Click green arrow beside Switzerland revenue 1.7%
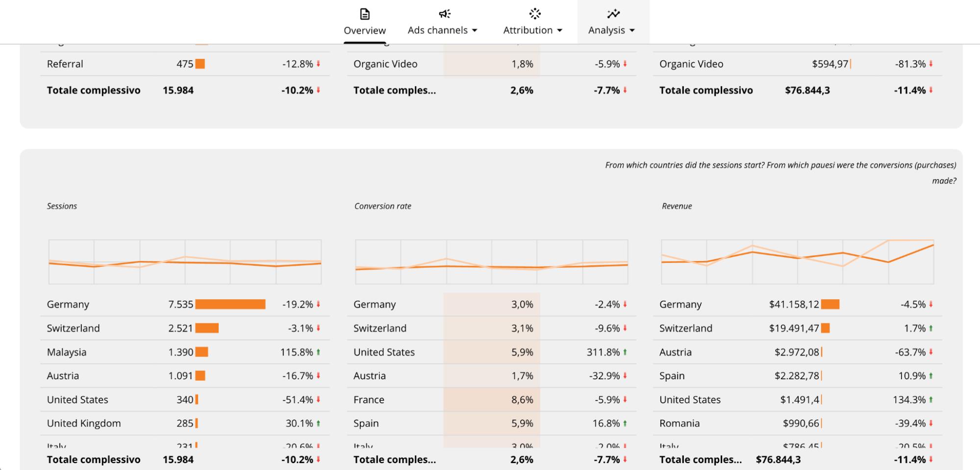Image resolution: width=980 pixels, height=470 pixels. [930, 328]
